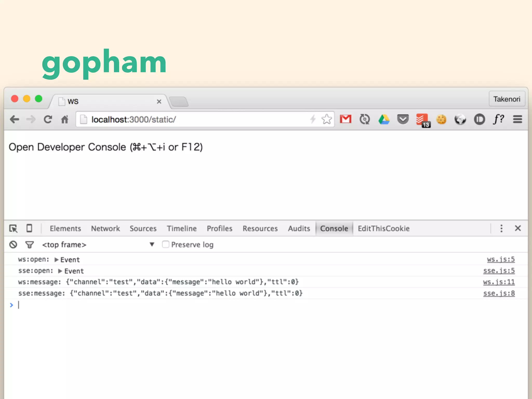The image size is (532, 399).
Task: Clear the console log
Action: tap(13, 245)
